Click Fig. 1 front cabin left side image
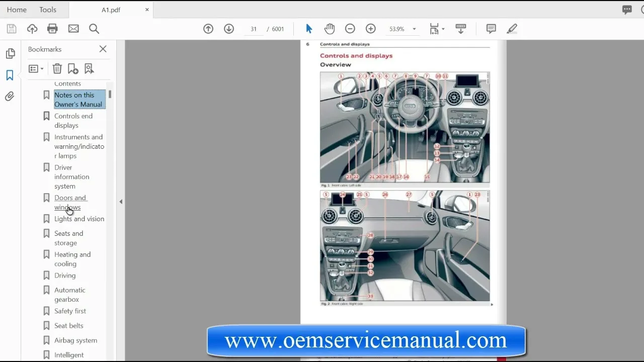644x362 pixels. (x=405, y=127)
